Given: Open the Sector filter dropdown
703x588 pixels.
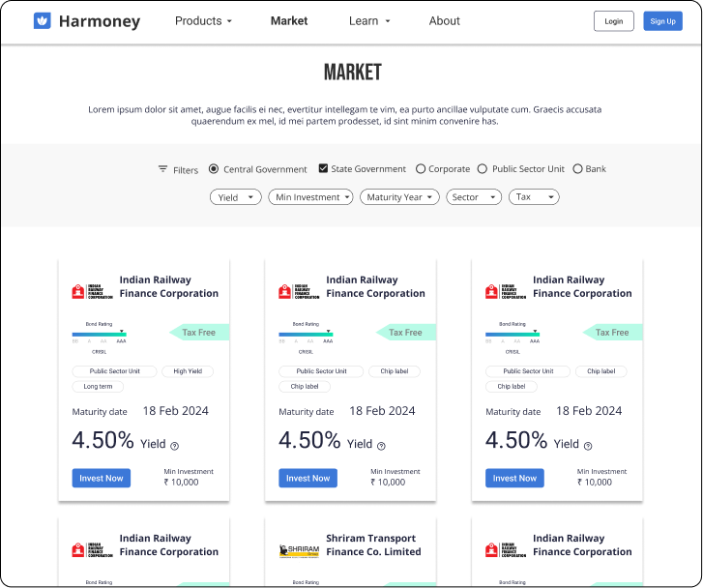Looking at the screenshot, I should (x=474, y=197).
